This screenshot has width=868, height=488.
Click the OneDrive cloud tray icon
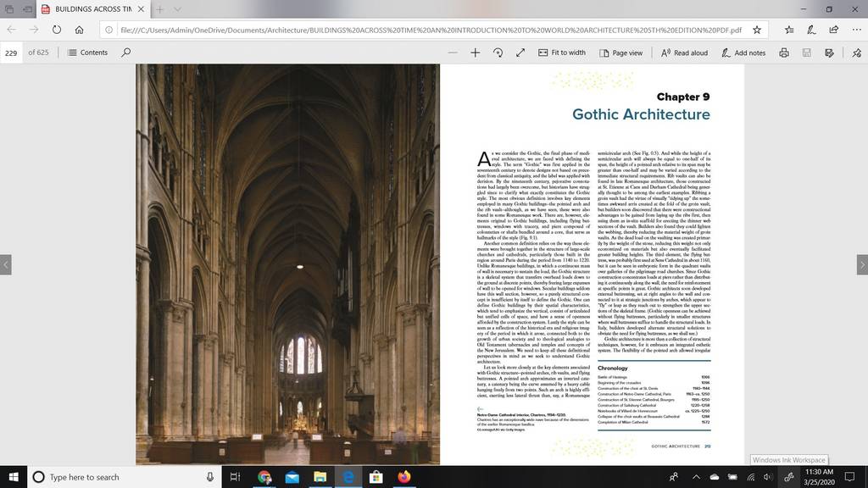[715, 477]
